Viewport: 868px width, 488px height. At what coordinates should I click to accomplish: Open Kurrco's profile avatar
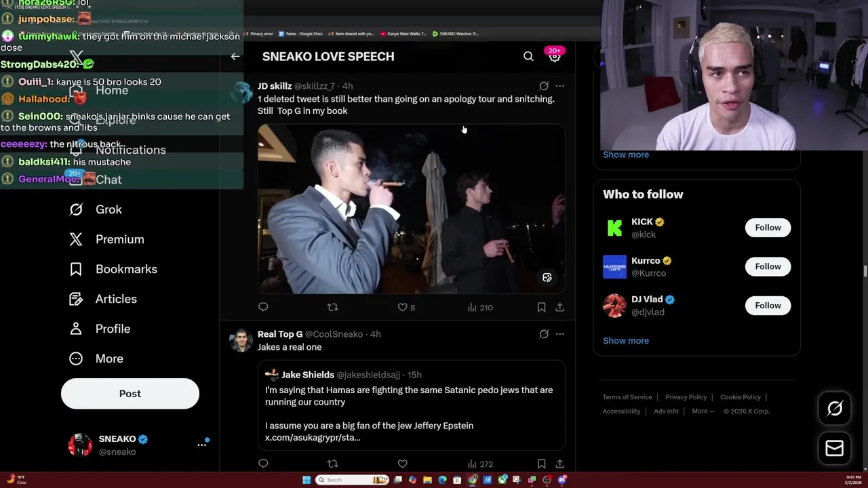615,266
